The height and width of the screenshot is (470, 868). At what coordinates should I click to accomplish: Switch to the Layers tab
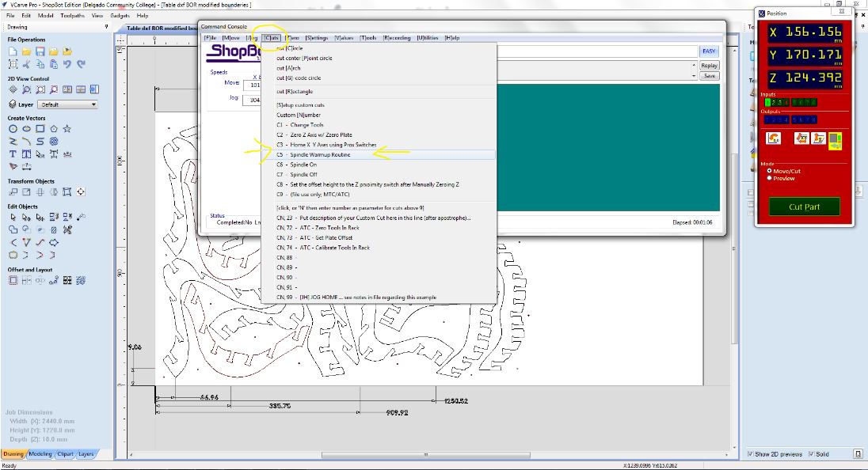[86, 454]
